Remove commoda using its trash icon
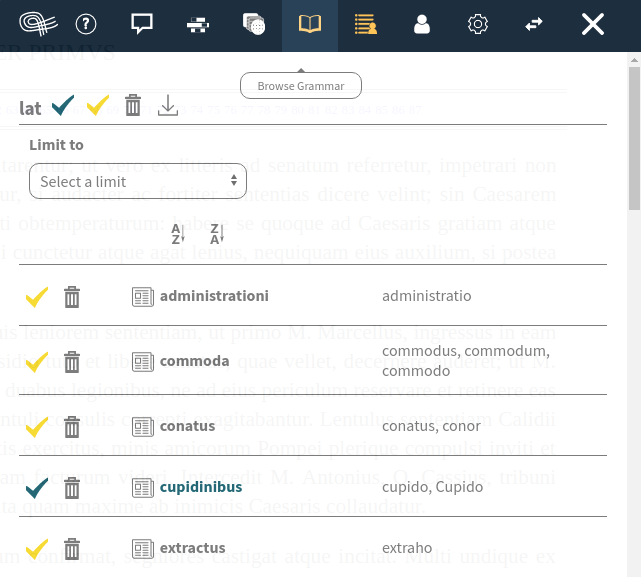The image size is (641, 577). (x=72, y=361)
